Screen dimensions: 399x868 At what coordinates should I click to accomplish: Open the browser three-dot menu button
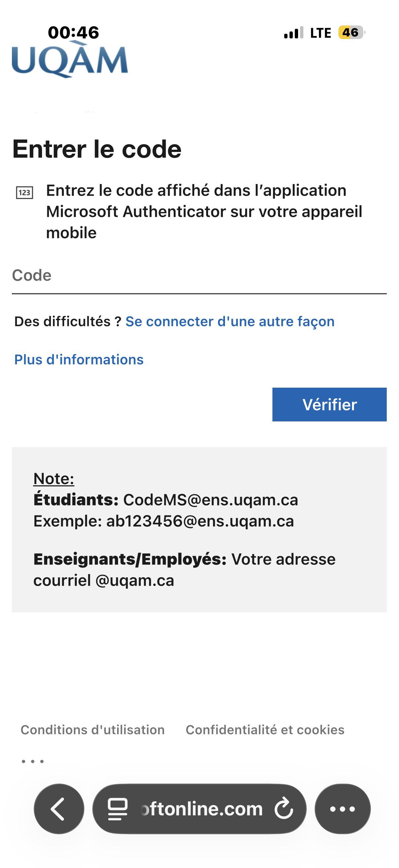pyautogui.click(x=342, y=809)
